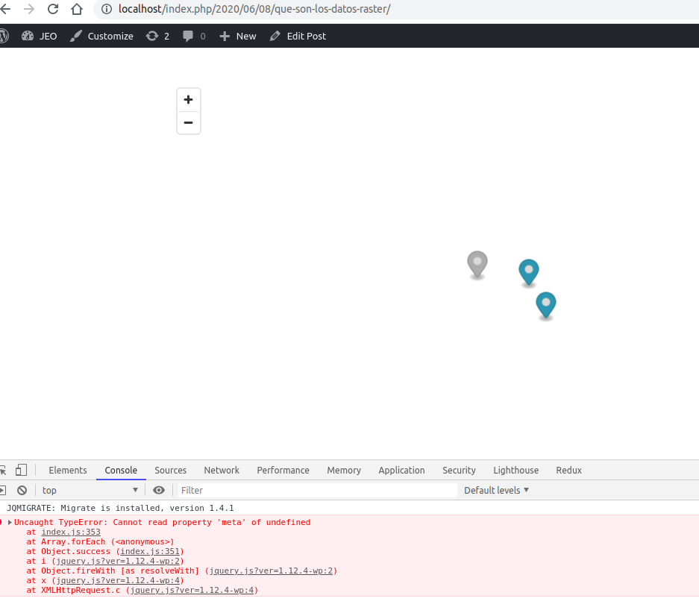This screenshot has height=616, width=699.
Task: Open jquery.js link in XMLHttpRequest.c line
Action: [x=192, y=590]
